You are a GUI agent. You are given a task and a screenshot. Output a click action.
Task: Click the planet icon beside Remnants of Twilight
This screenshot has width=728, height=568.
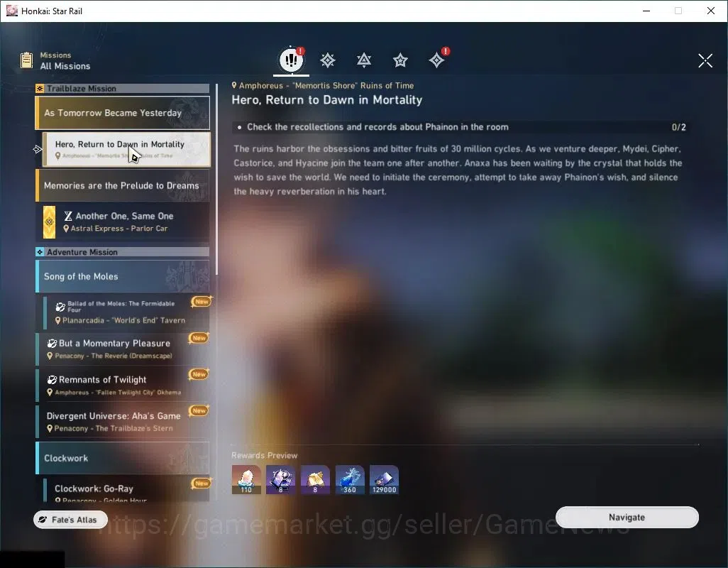pos(52,380)
